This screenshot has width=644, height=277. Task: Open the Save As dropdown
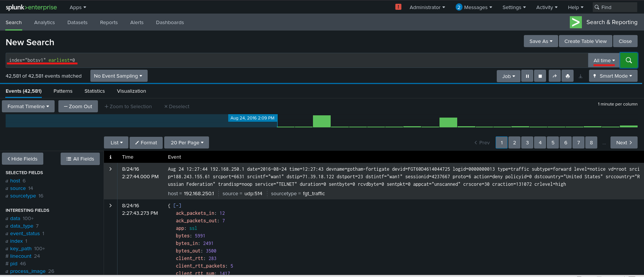pyautogui.click(x=541, y=41)
